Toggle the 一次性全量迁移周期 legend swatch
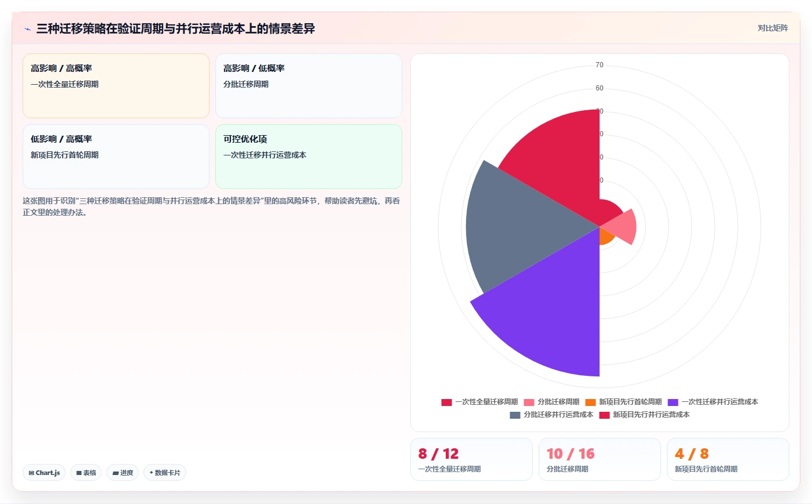This screenshot has width=812, height=504. coord(446,402)
